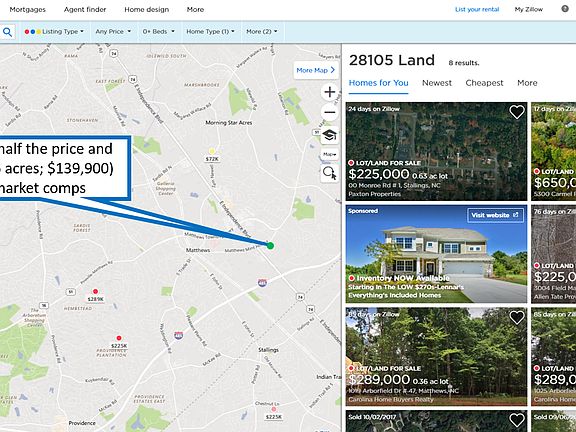Open the Listing Type dropdown

click(x=54, y=32)
